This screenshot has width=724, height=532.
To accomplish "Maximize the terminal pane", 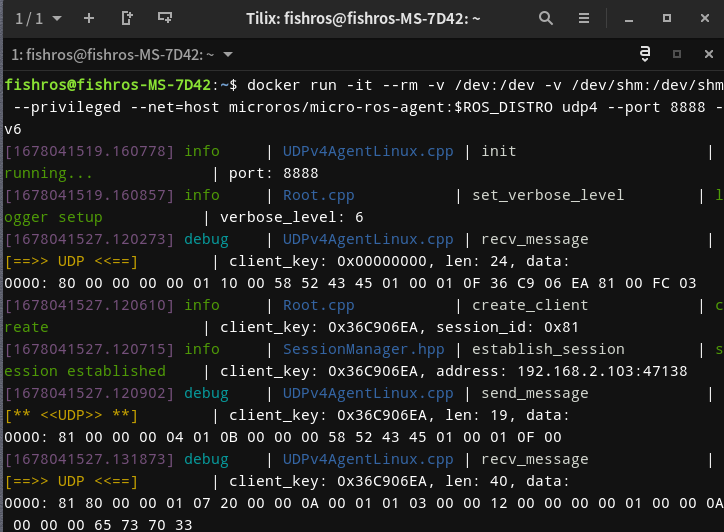I will [x=677, y=54].
